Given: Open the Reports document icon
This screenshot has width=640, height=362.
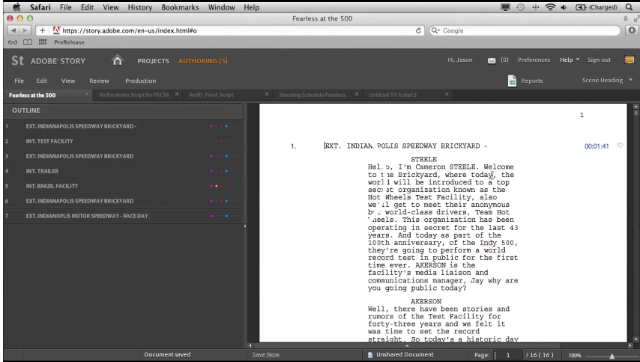Looking at the screenshot, I should [512, 81].
